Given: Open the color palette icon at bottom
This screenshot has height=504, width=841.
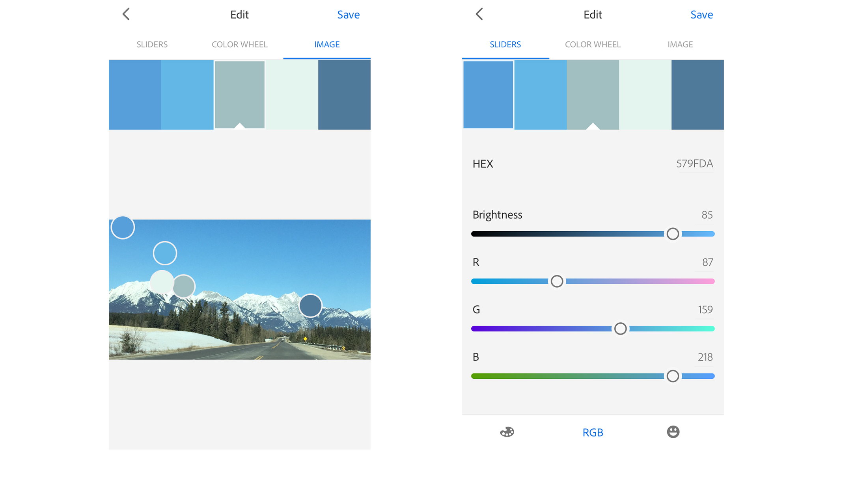Looking at the screenshot, I should click(x=507, y=432).
